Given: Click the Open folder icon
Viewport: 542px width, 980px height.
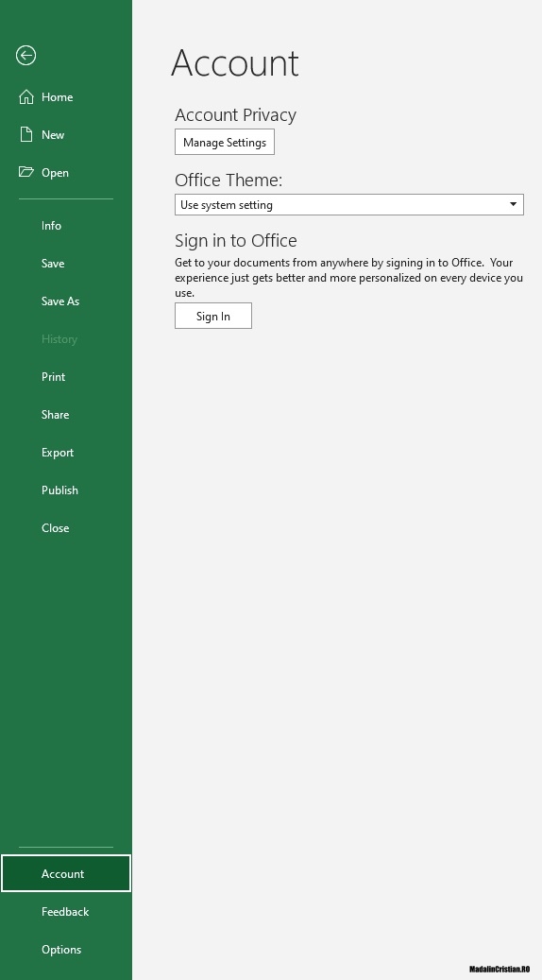Looking at the screenshot, I should point(26,172).
